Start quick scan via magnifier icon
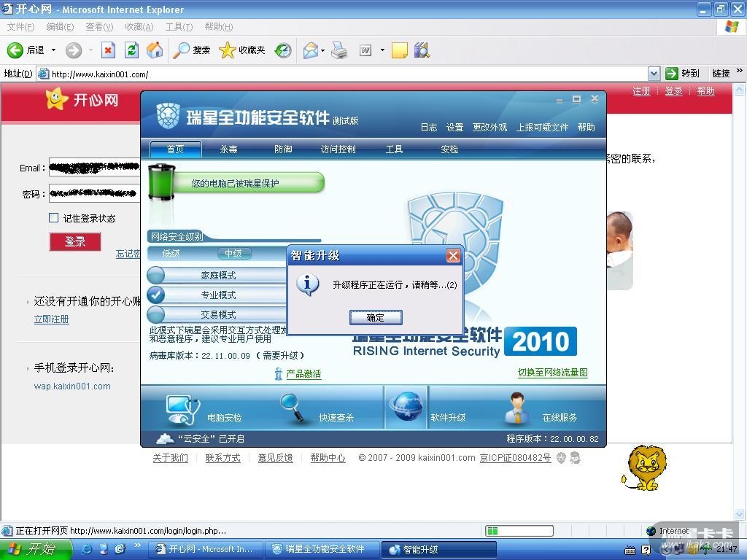The height and width of the screenshot is (560, 747). (292, 408)
